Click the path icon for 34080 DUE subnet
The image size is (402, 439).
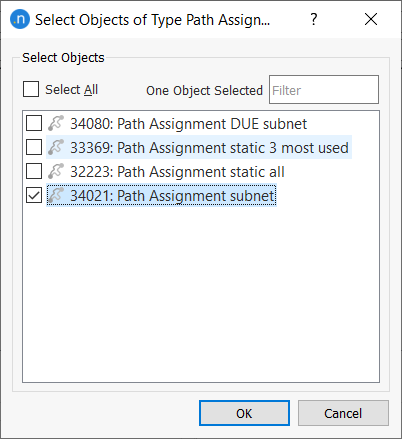click(56, 123)
